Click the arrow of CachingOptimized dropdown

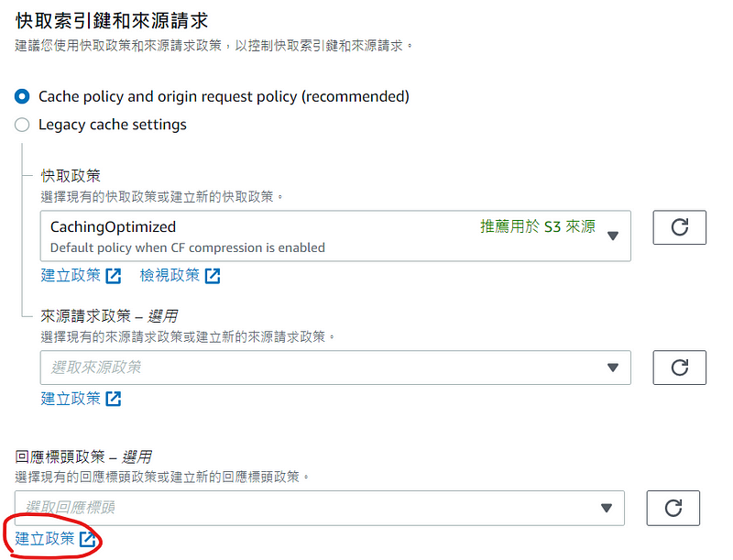(x=613, y=236)
